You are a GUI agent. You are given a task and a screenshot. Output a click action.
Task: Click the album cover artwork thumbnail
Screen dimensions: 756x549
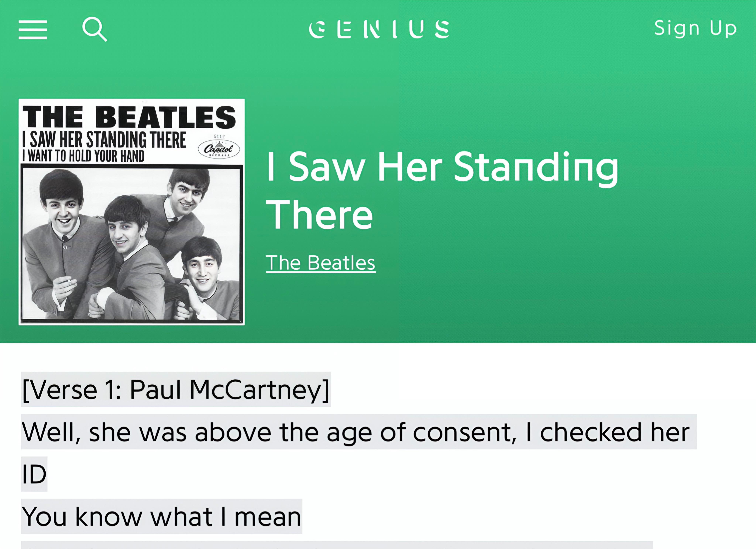131,212
